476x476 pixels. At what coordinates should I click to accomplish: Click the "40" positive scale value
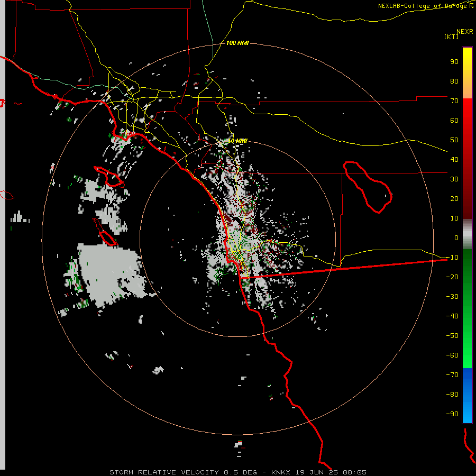454,160
